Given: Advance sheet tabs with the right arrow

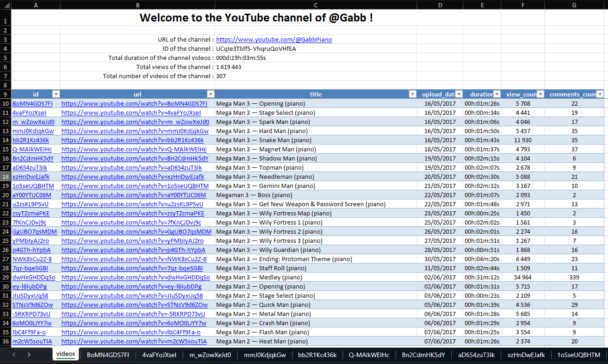Looking at the screenshot, I should (x=29, y=354).
